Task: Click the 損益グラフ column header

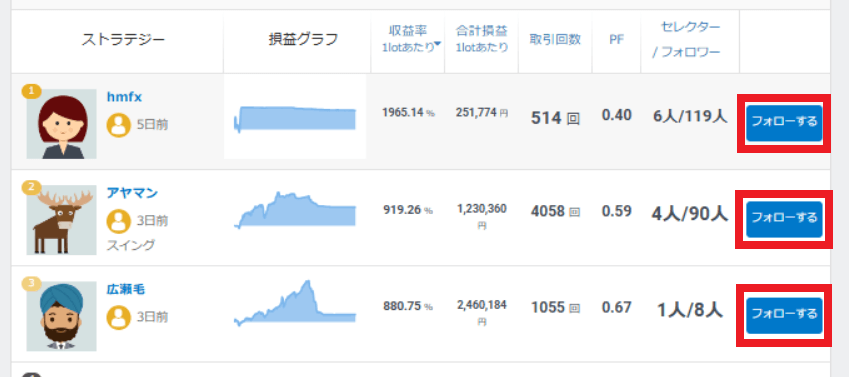Action: point(303,39)
